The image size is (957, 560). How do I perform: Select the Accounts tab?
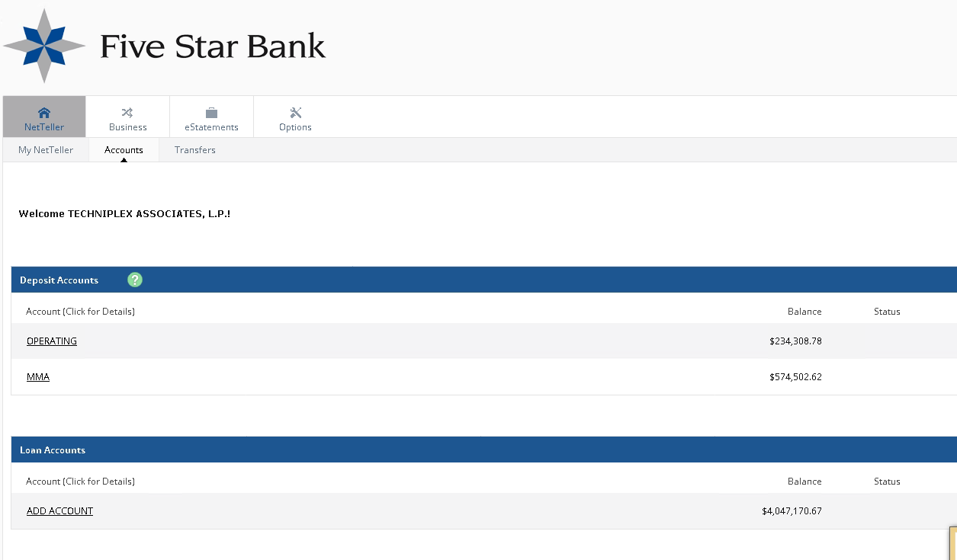pos(124,150)
